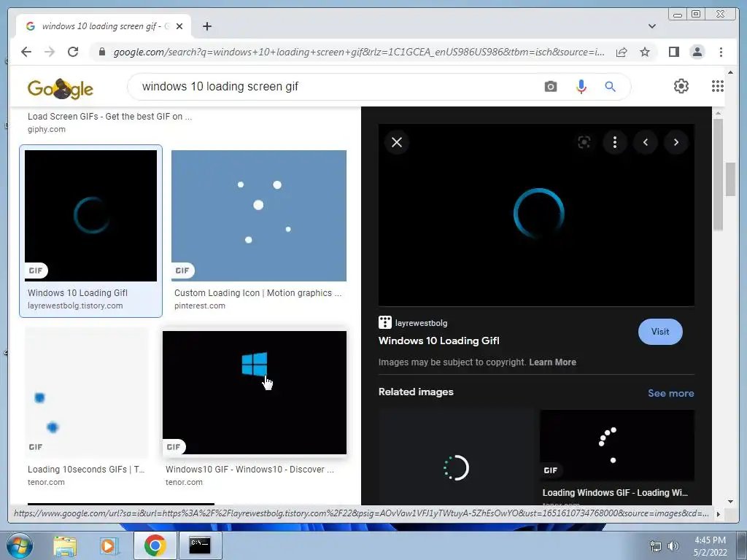Switch to the Command Prompt taskbar button
Screen dimensions: 747x560
pyautogui.click(x=200, y=545)
